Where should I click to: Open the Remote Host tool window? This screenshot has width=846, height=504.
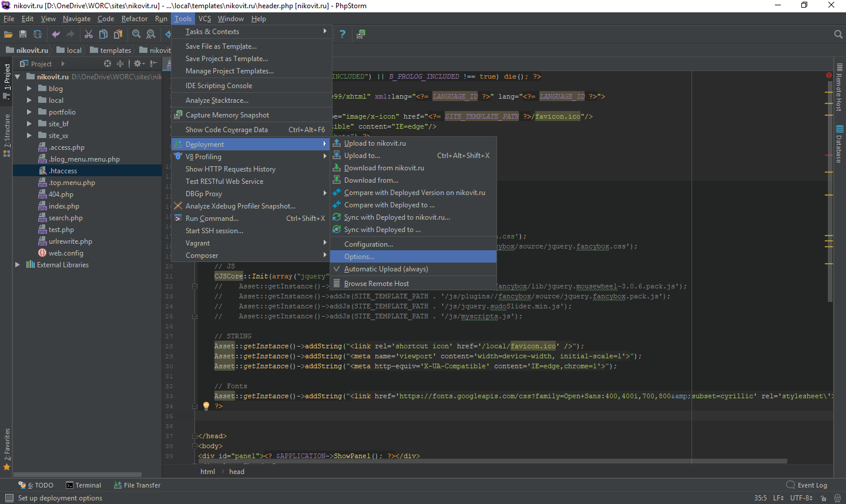tap(839, 87)
